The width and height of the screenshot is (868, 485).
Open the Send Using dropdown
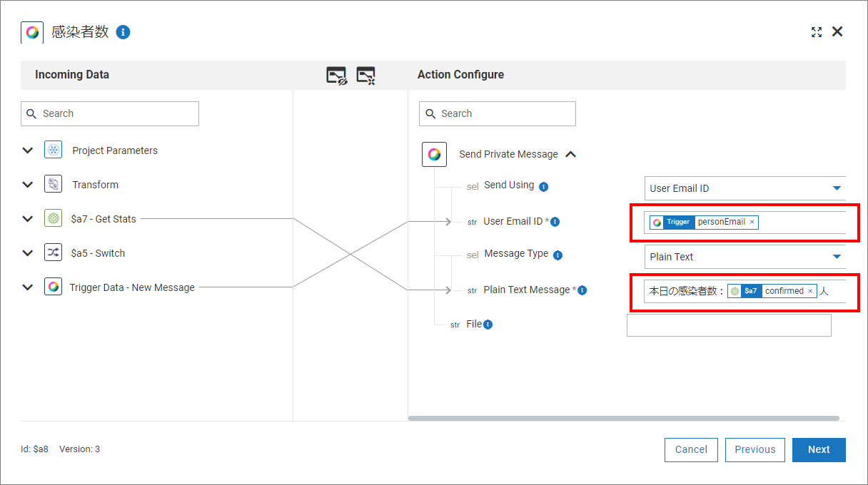point(837,188)
